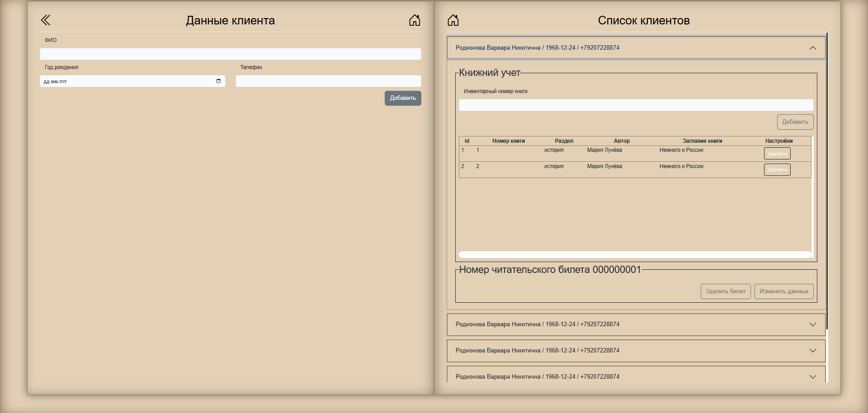Click the home icon beside Данные клиента
Viewport: 868px width, 413px height.
(415, 20)
